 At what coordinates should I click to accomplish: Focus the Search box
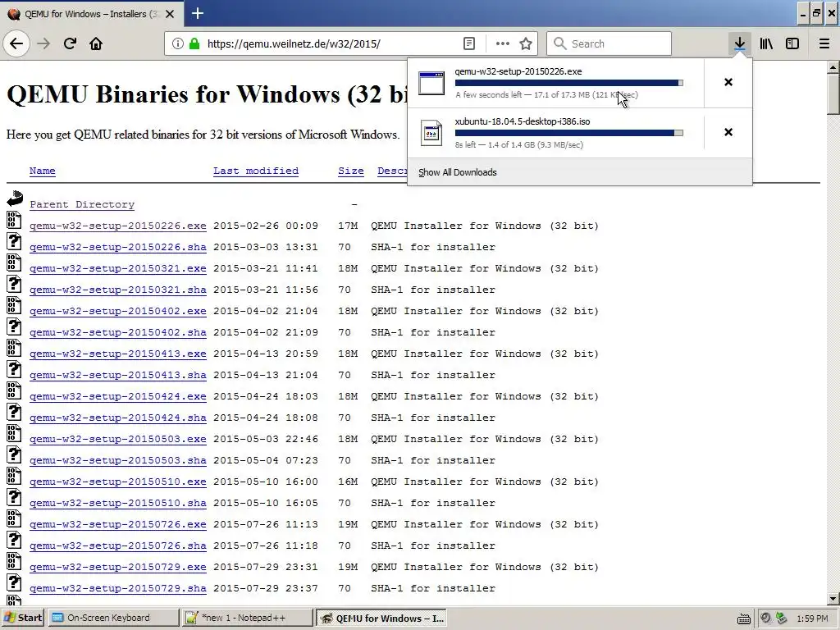coord(609,43)
